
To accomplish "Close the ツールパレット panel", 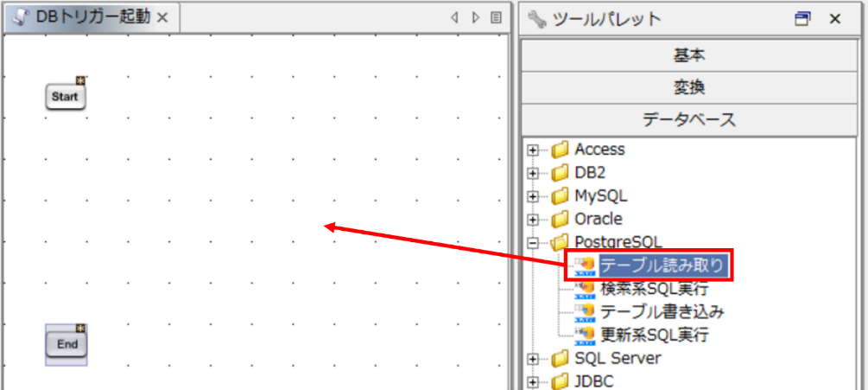I will click(835, 19).
